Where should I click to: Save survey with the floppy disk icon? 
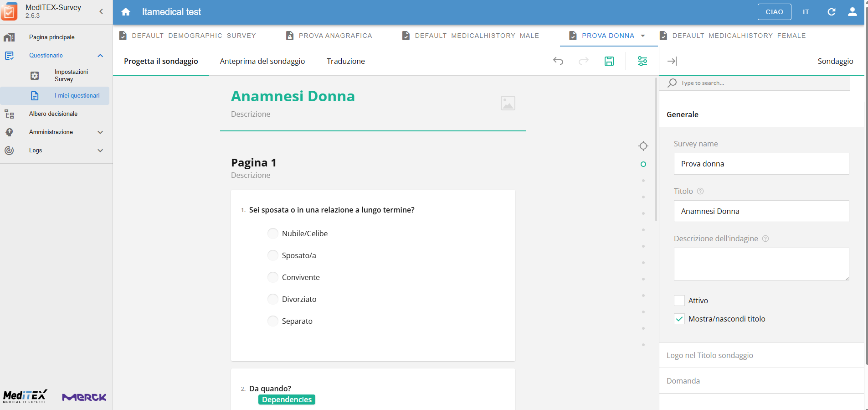[x=609, y=61]
